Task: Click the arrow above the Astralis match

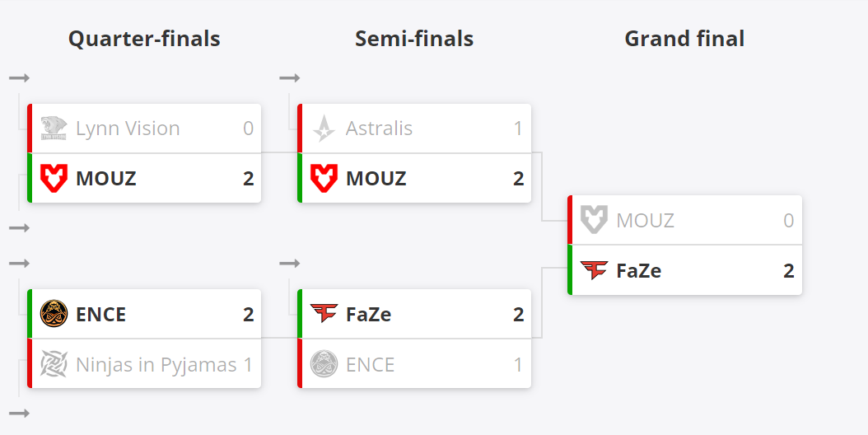Action: pos(290,78)
